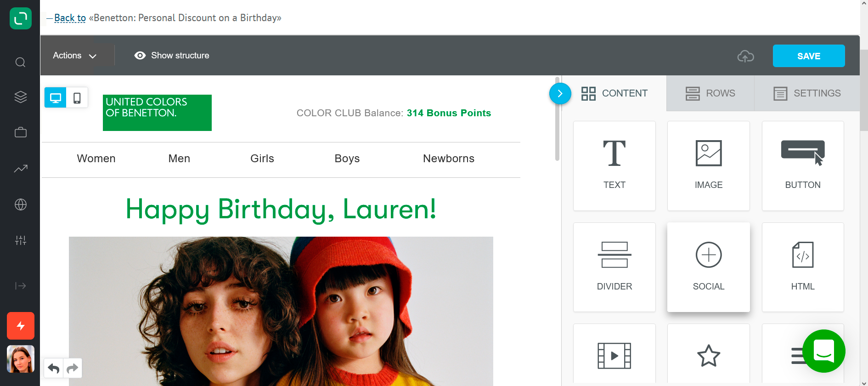
Task: Save the email template
Action: 809,56
